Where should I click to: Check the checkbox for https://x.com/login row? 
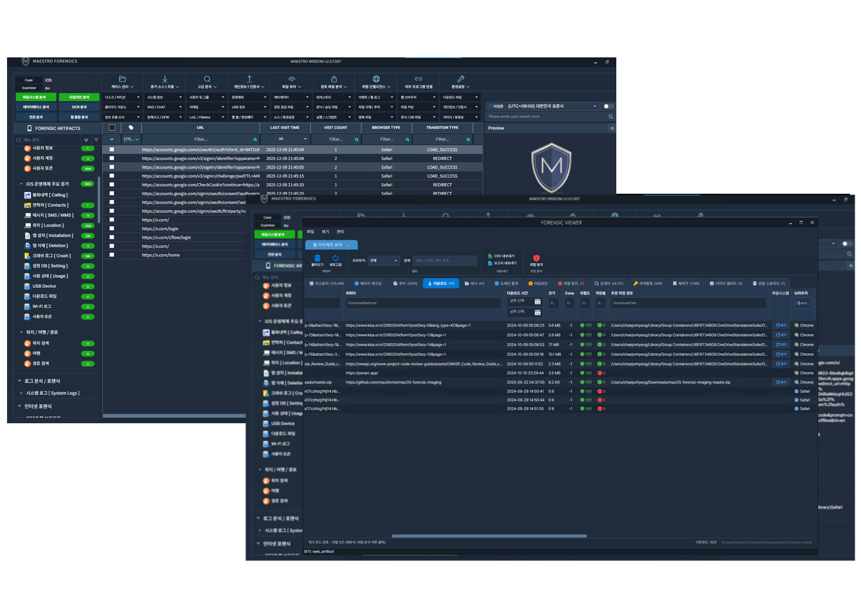coord(112,228)
